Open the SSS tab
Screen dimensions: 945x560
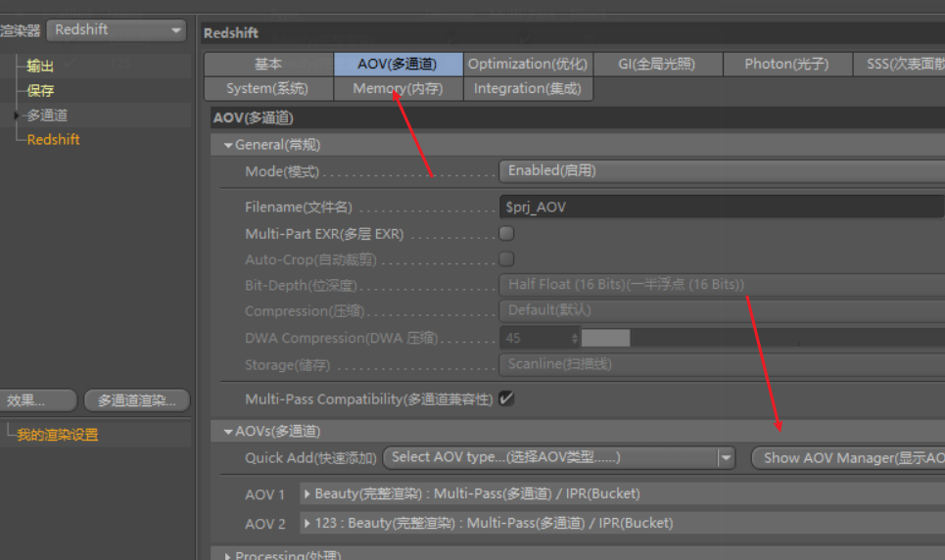tap(899, 64)
